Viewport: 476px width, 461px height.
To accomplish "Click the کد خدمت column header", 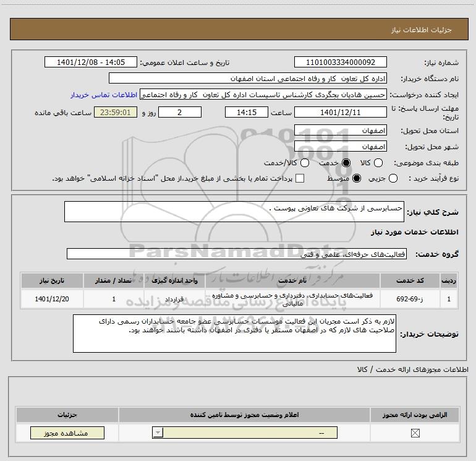I will tap(410, 280).
